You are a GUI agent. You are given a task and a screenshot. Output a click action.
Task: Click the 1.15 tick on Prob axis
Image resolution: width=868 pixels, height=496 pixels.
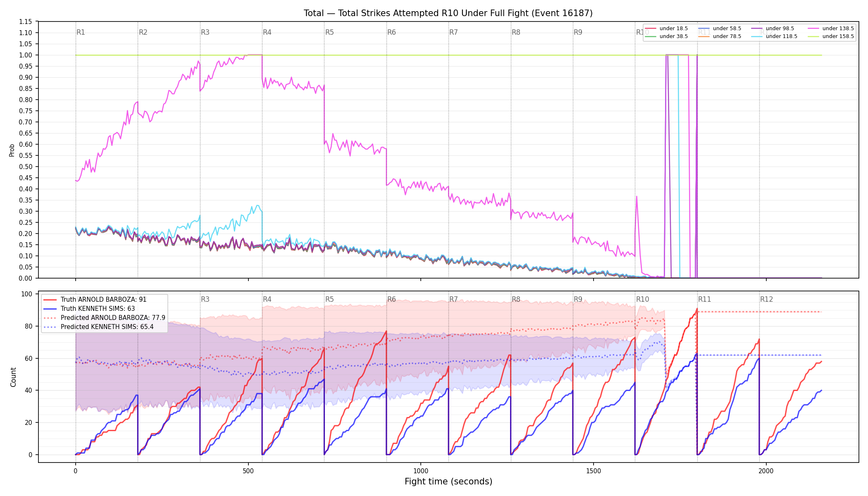point(26,21)
